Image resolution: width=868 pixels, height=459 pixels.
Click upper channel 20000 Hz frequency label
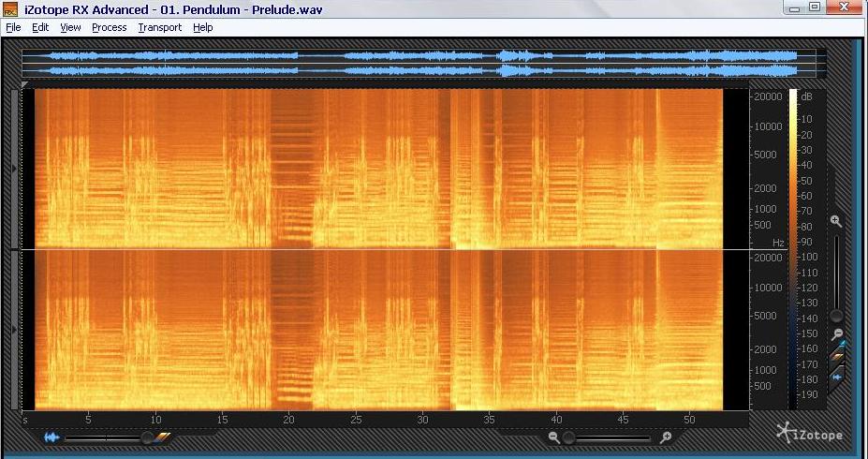coord(769,96)
